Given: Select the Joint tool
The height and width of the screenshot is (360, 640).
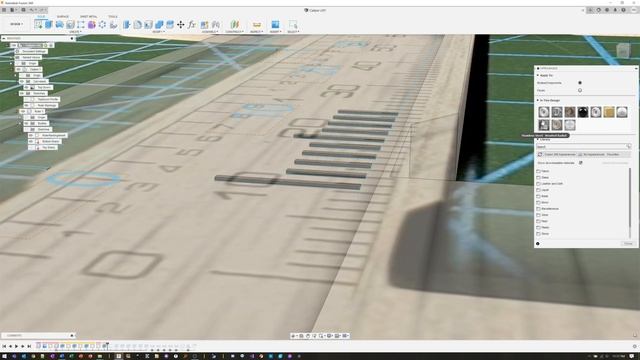Looking at the screenshot, I should [216, 24].
